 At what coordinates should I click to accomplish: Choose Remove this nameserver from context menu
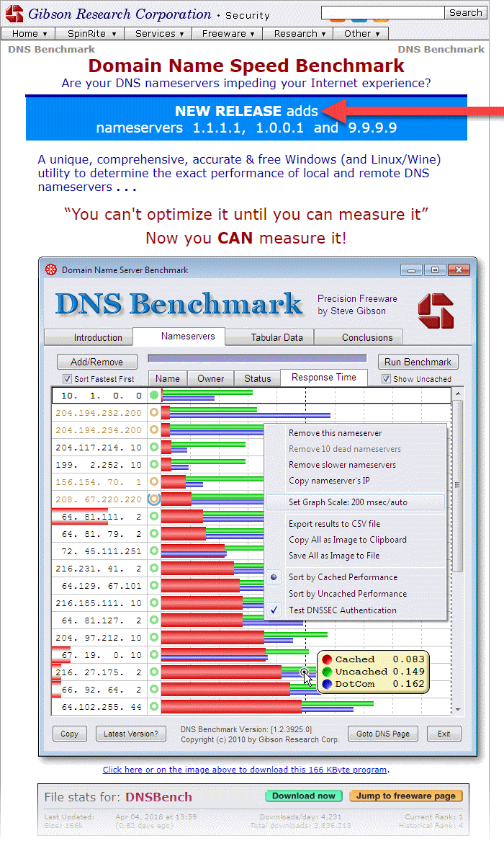[x=336, y=433]
